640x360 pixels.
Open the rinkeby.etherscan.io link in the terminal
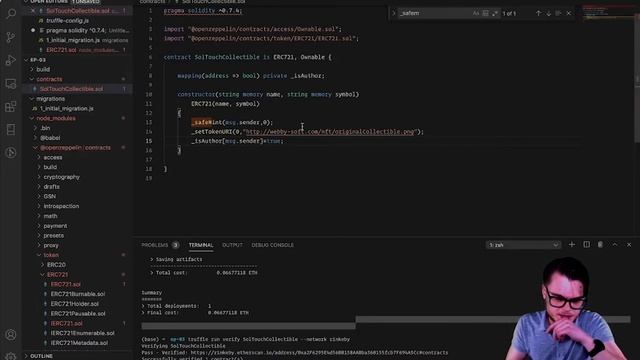tap(319, 353)
